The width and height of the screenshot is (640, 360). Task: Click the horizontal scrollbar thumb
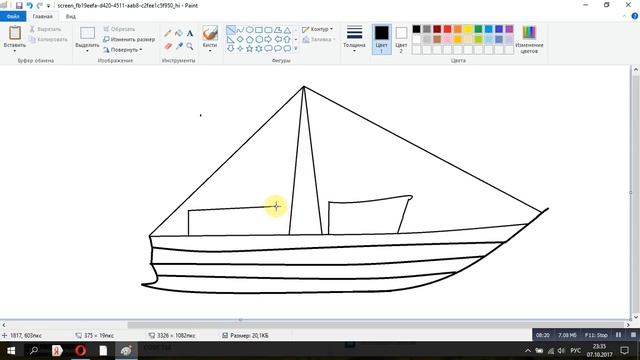pos(376,325)
